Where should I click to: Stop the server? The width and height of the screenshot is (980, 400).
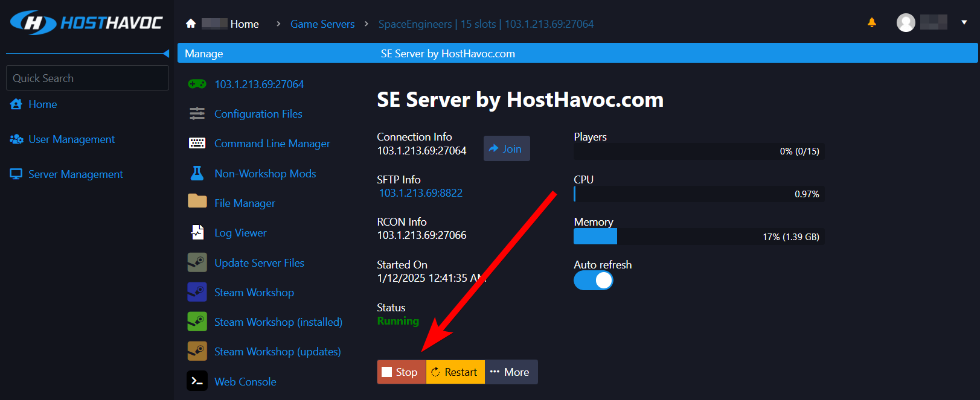point(402,372)
